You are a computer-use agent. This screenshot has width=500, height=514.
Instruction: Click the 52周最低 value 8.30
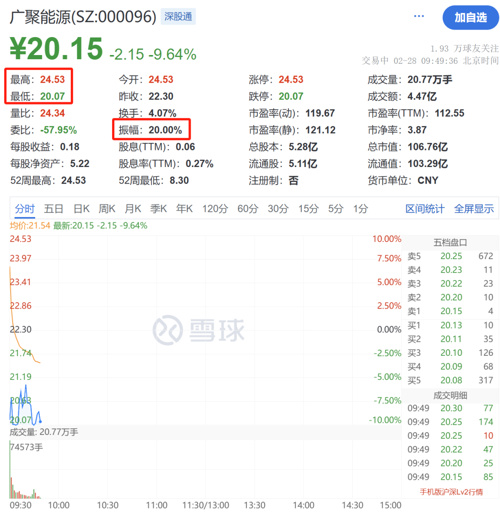(179, 181)
